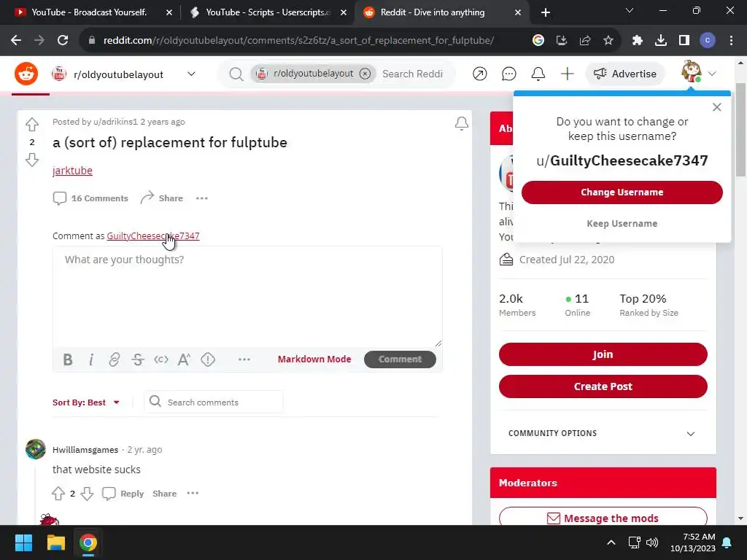Select the Reddit - Dive into anything tab
This screenshot has height=560, width=747.
(441, 12)
